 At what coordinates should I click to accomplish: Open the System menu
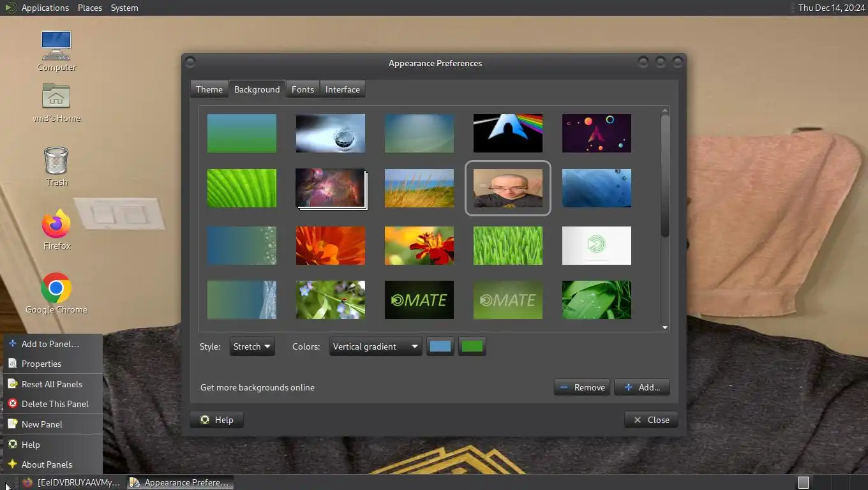point(124,8)
